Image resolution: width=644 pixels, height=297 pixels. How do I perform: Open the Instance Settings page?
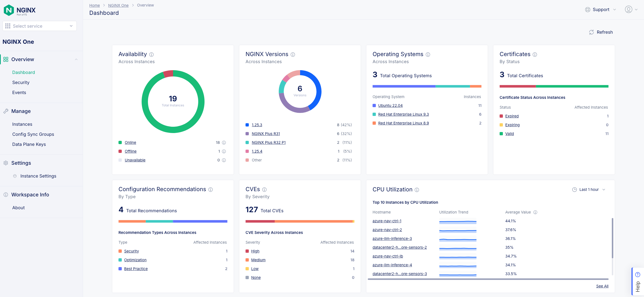point(38,176)
